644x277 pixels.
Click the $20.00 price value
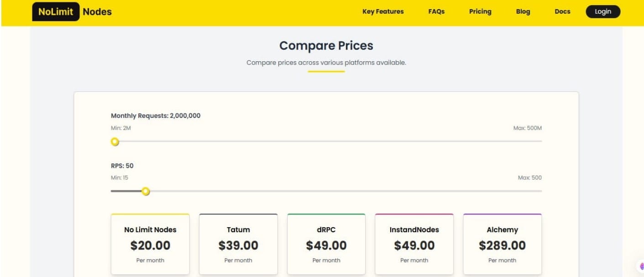(x=150, y=245)
